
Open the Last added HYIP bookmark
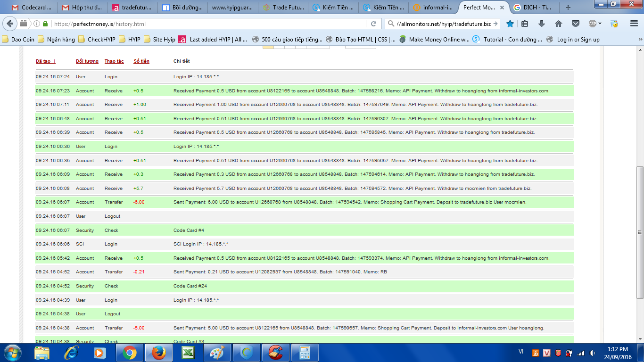coord(213,40)
